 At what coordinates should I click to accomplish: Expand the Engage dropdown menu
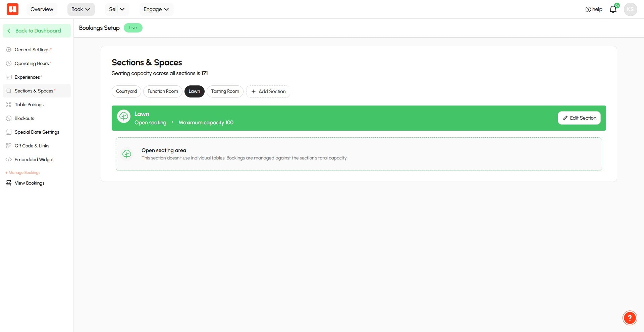[x=156, y=9]
